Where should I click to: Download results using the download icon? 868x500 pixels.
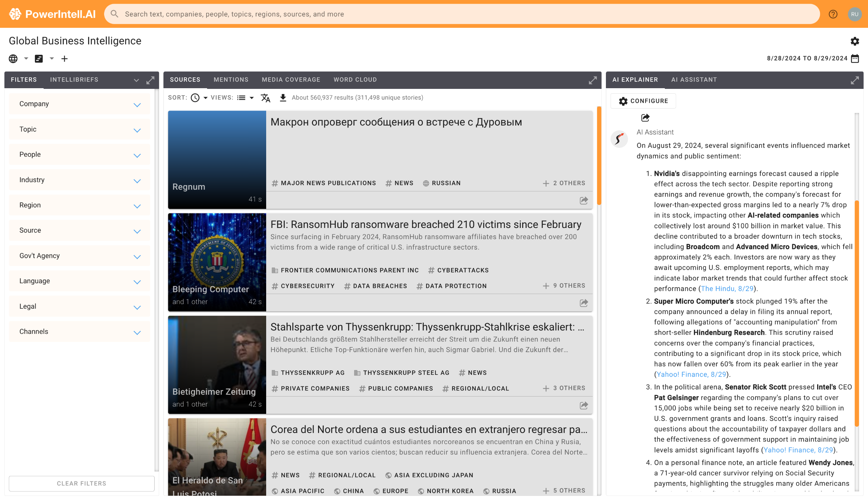pos(283,98)
